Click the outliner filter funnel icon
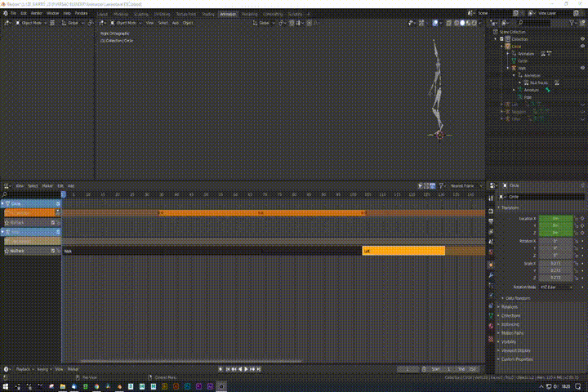The width and height of the screenshot is (588, 392). pyautogui.click(x=572, y=23)
